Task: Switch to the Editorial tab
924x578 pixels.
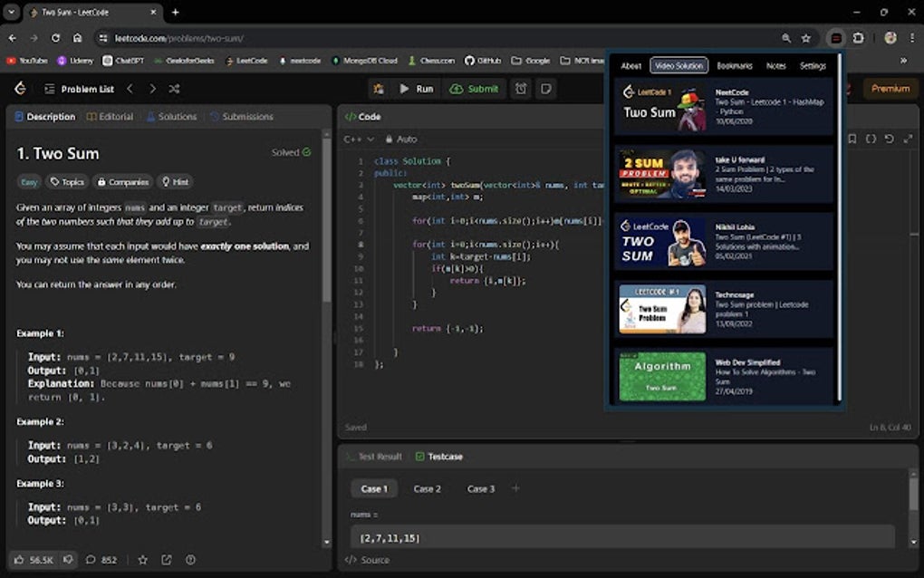Action: pos(111,117)
